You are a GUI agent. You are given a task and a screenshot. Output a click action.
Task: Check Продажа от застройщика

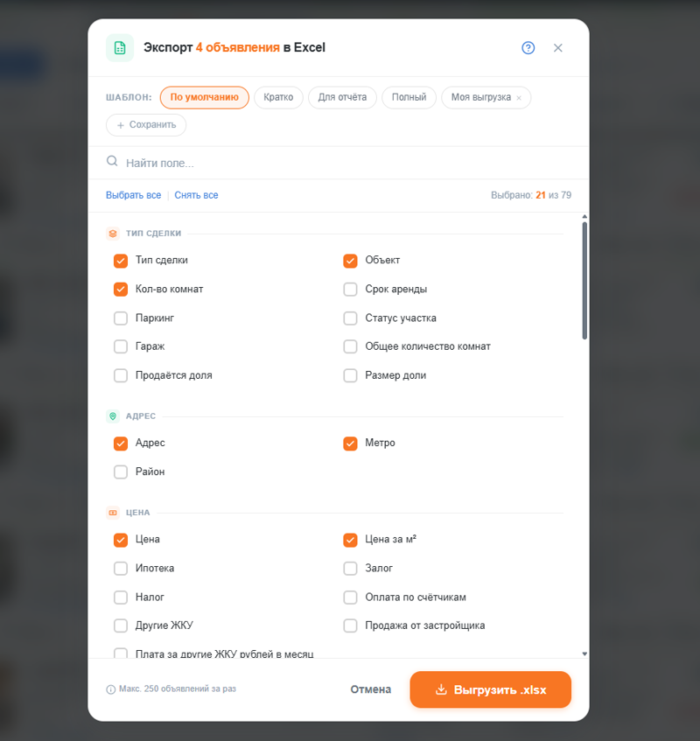click(x=350, y=626)
